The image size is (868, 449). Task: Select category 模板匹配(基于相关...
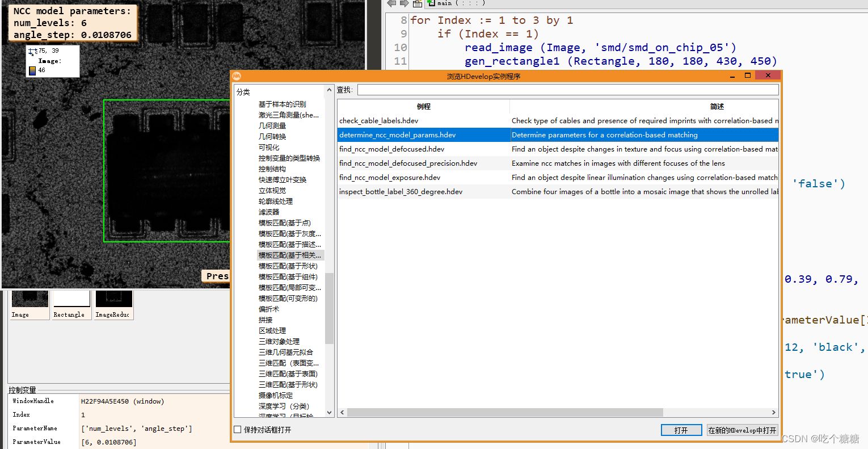(x=290, y=255)
